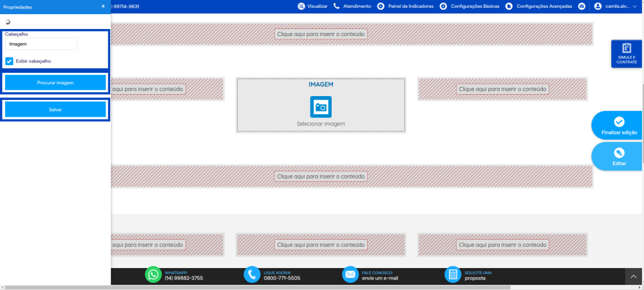Uncheck the Exibir cabeçalho checkbox
Viewport: 644px width, 290px height.
click(10, 61)
